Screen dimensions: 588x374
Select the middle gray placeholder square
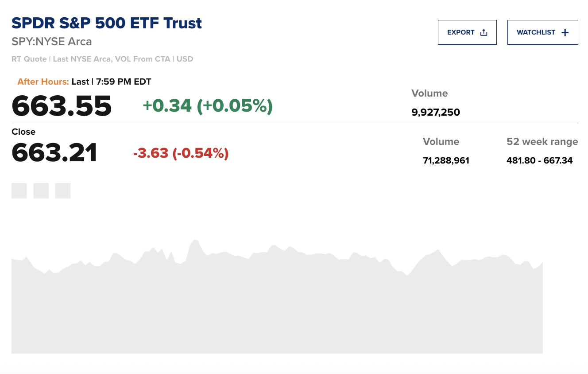(41, 191)
